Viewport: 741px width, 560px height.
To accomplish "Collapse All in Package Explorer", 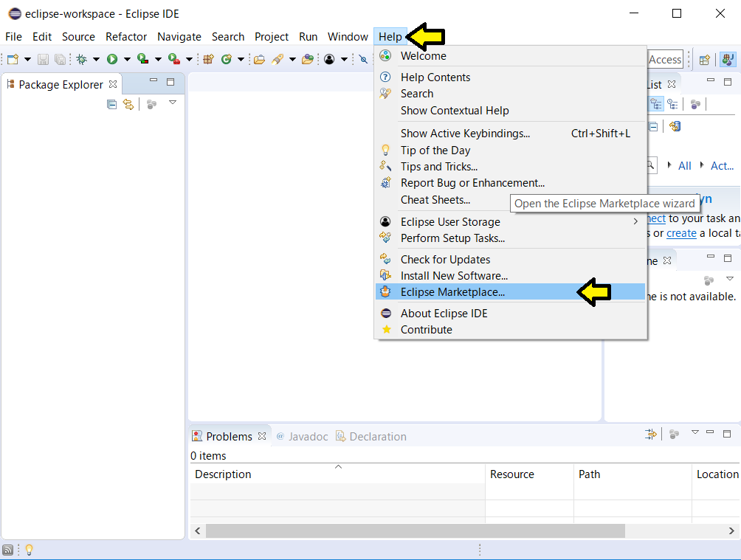I will [x=111, y=105].
